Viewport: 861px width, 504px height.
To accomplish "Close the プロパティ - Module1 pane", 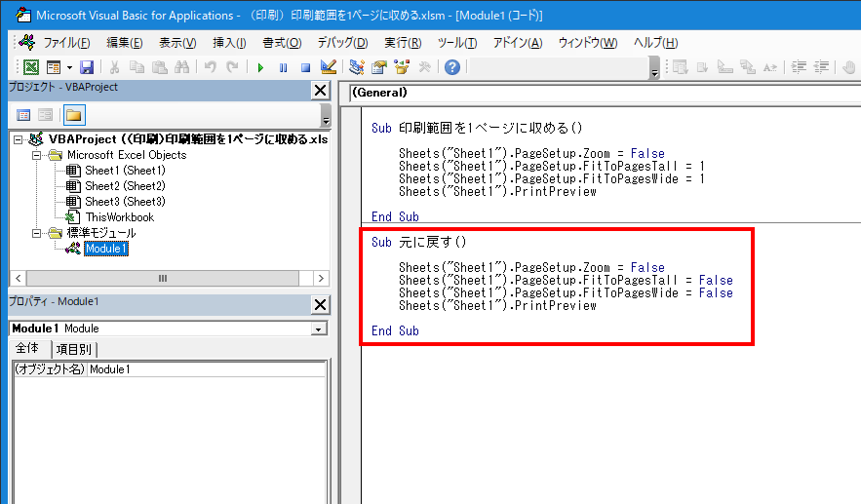I will tap(320, 305).
